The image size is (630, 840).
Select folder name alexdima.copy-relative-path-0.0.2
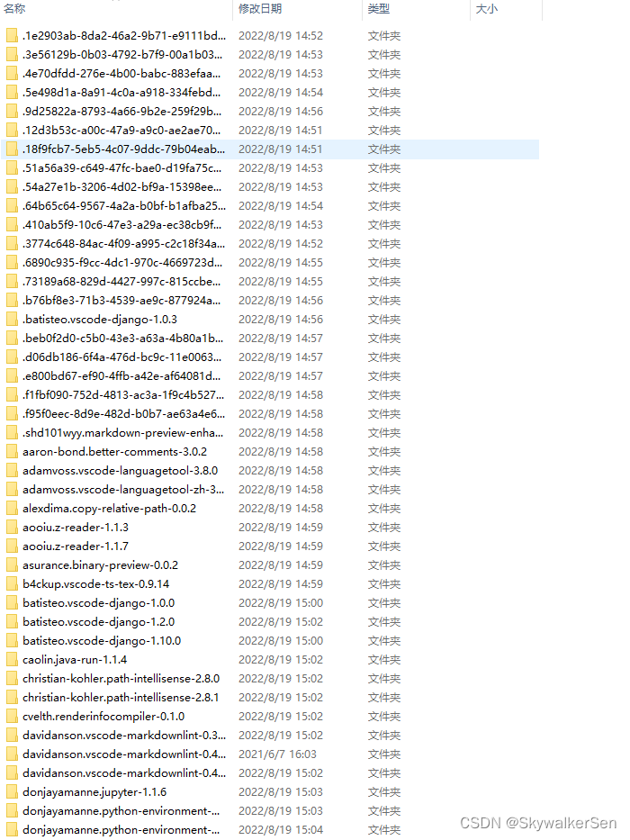tap(109, 509)
